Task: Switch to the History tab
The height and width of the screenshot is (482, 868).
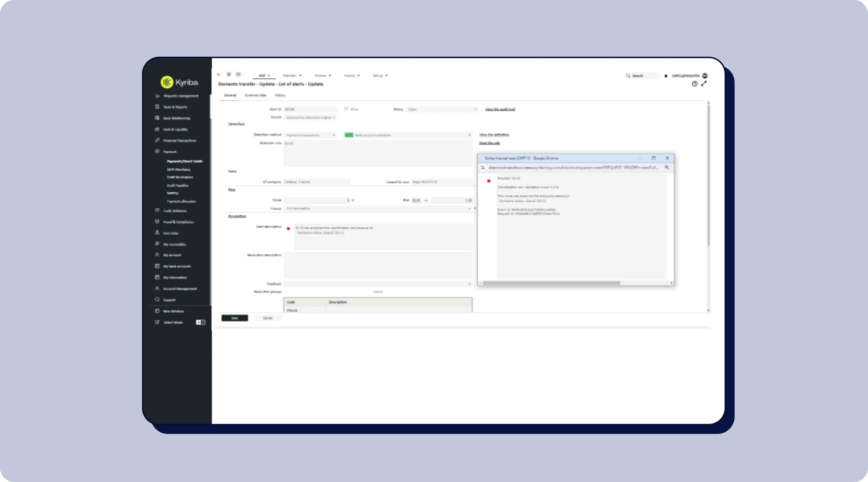Action: click(279, 95)
